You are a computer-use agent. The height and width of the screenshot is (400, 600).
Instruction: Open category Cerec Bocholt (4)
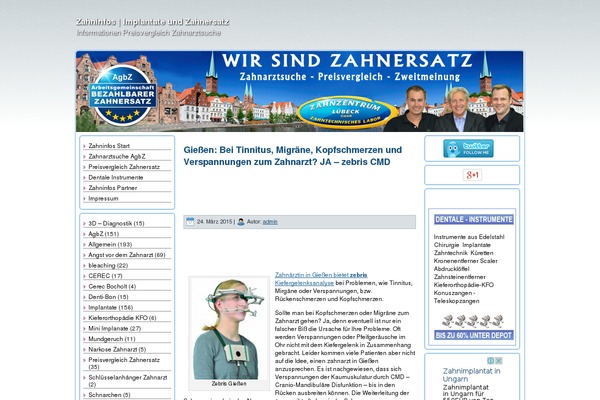[112, 286]
